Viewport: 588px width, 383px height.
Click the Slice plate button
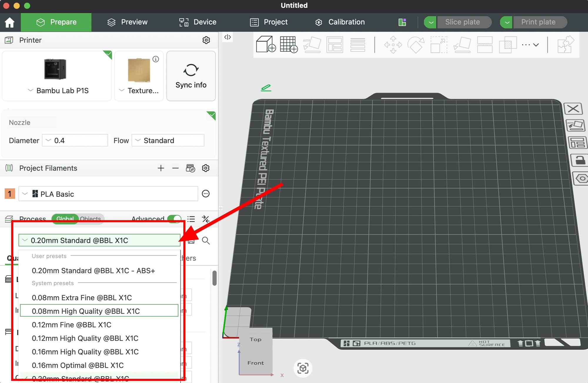462,22
